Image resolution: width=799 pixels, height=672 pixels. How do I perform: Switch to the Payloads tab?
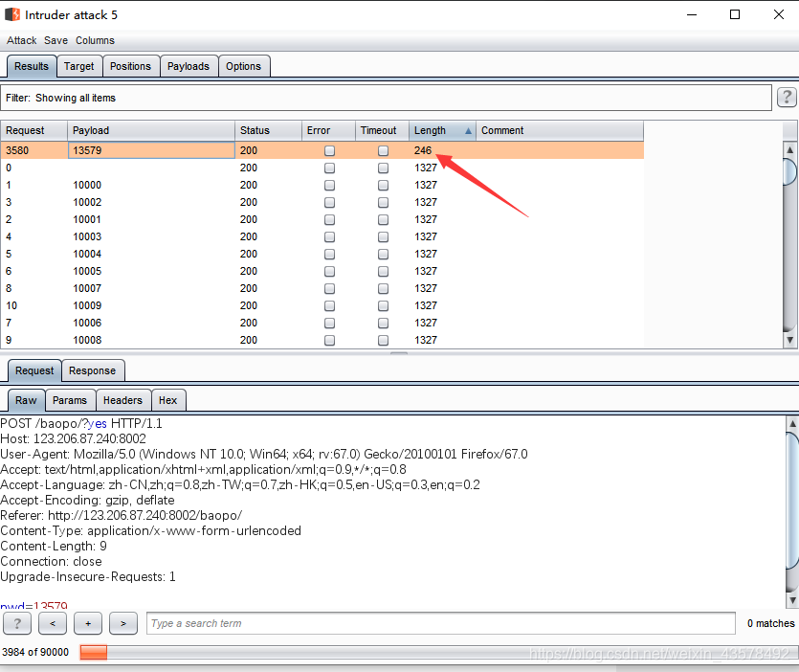tap(189, 66)
